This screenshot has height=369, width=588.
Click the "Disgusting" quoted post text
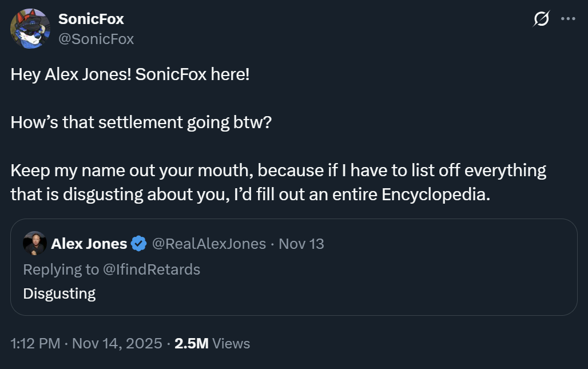click(x=59, y=293)
